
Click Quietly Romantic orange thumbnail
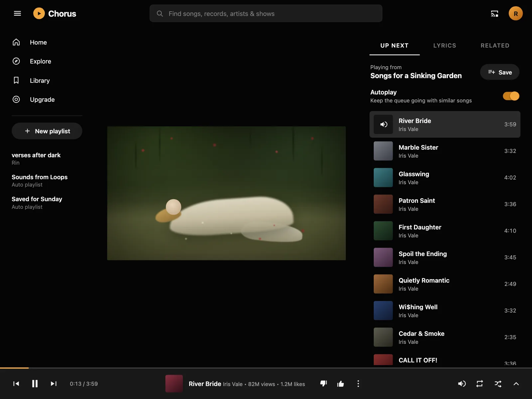(383, 284)
